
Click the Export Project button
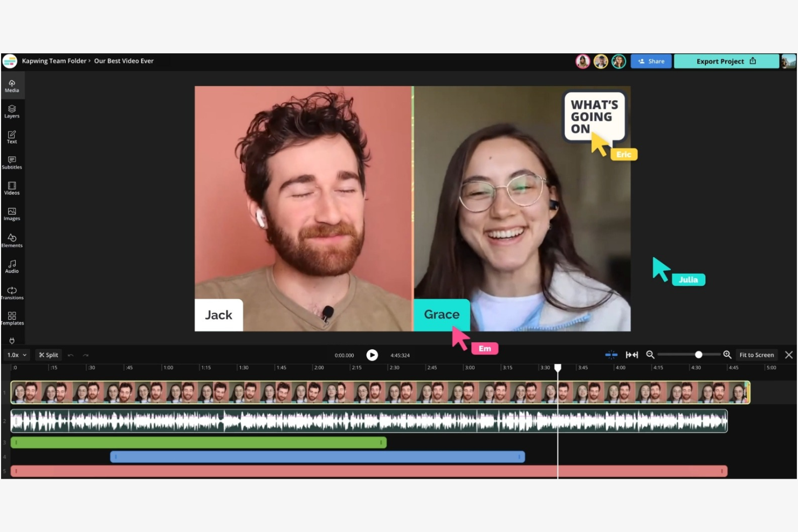[x=725, y=61]
